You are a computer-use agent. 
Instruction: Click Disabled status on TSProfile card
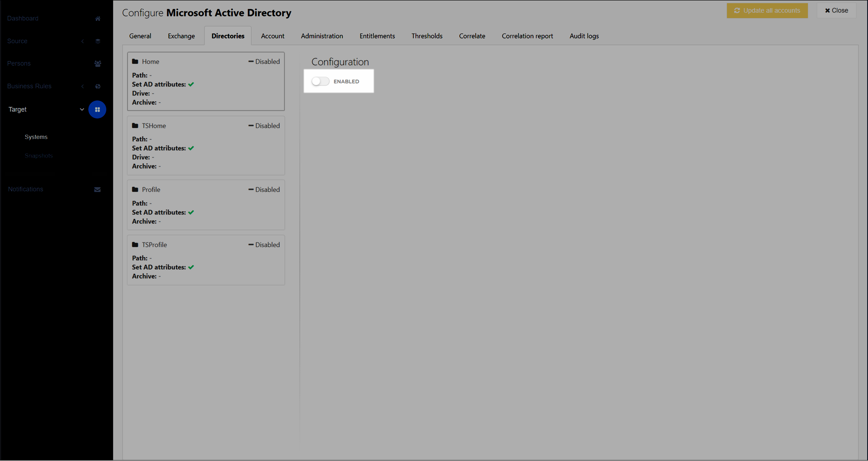point(264,245)
